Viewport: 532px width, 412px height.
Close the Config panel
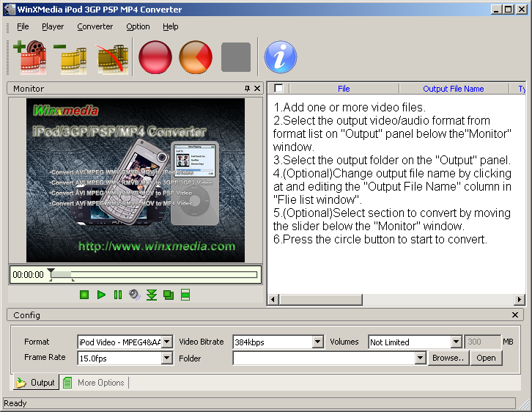click(515, 315)
